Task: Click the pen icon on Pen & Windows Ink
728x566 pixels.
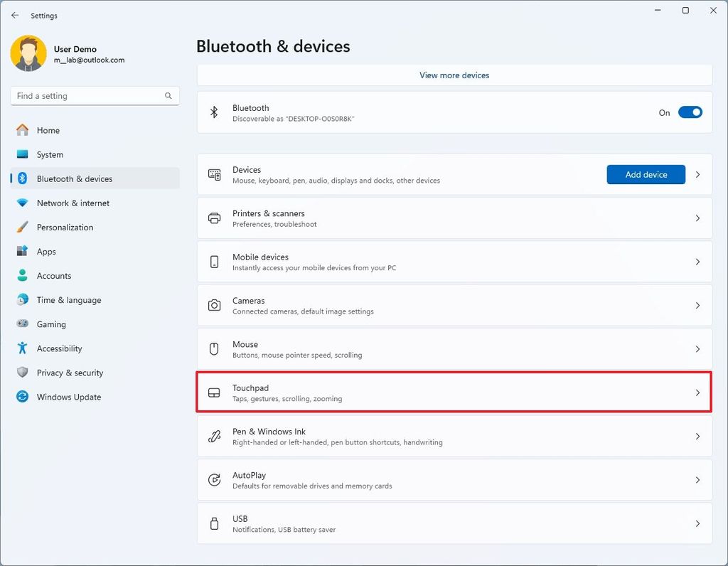Action: tap(214, 436)
